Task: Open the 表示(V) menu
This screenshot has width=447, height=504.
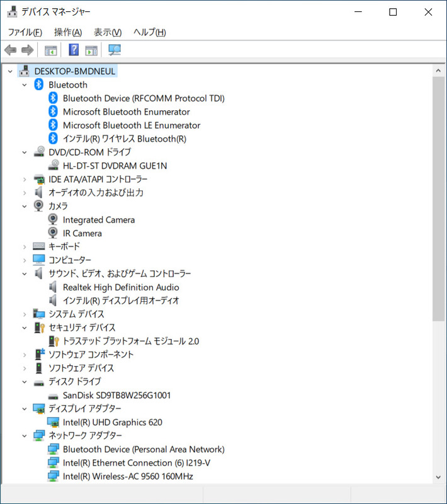Action: pos(108,32)
